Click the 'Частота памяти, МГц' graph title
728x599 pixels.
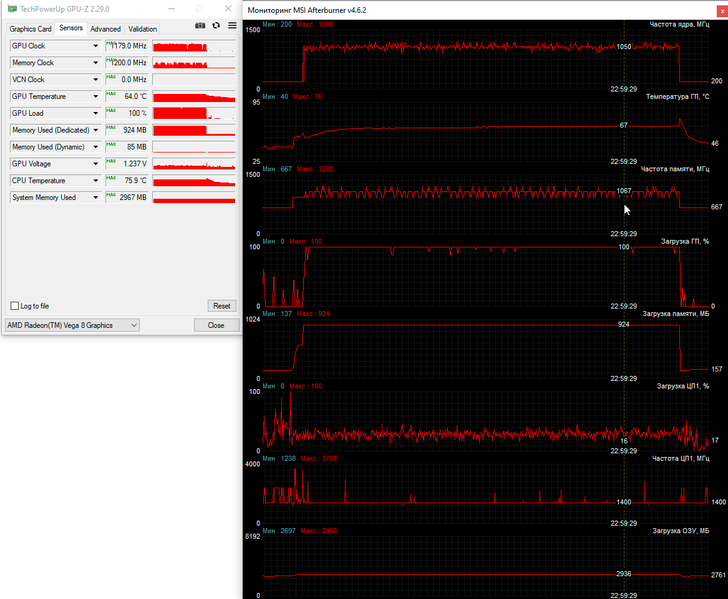pyautogui.click(x=675, y=169)
